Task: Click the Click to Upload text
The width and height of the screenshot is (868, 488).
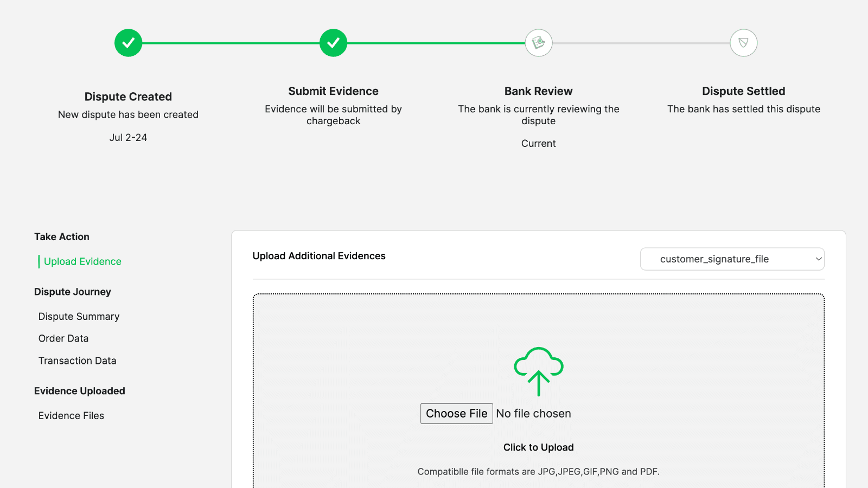Action: (x=538, y=447)
